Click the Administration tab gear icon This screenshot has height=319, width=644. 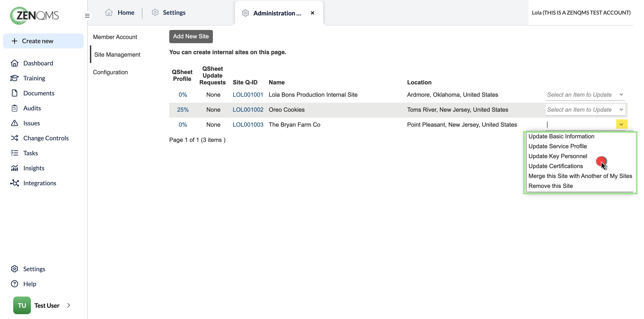[246, 13]
